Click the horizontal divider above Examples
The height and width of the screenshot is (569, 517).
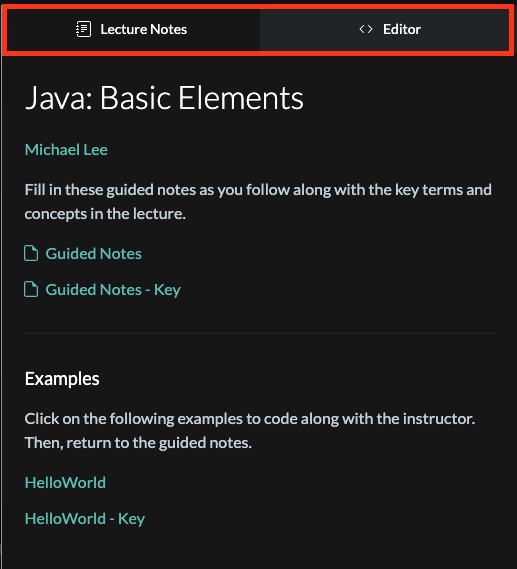pyautogui.click(x=260, y=333)
